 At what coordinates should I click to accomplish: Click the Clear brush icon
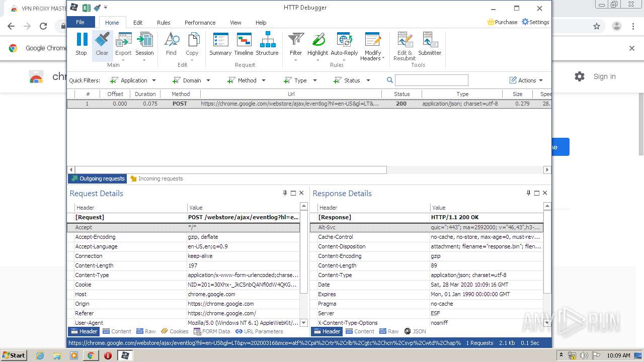tap(102, 40)
